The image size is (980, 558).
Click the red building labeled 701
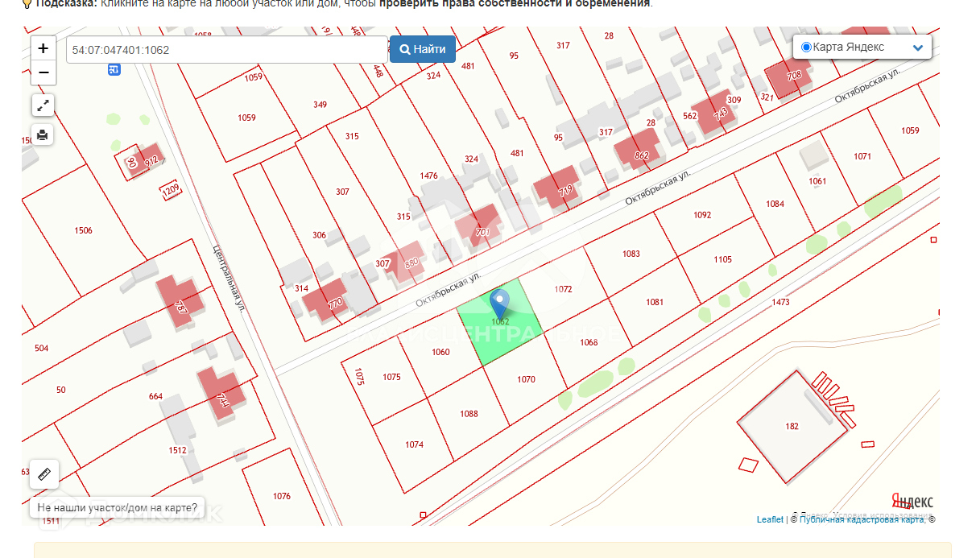tap(478, 228)
